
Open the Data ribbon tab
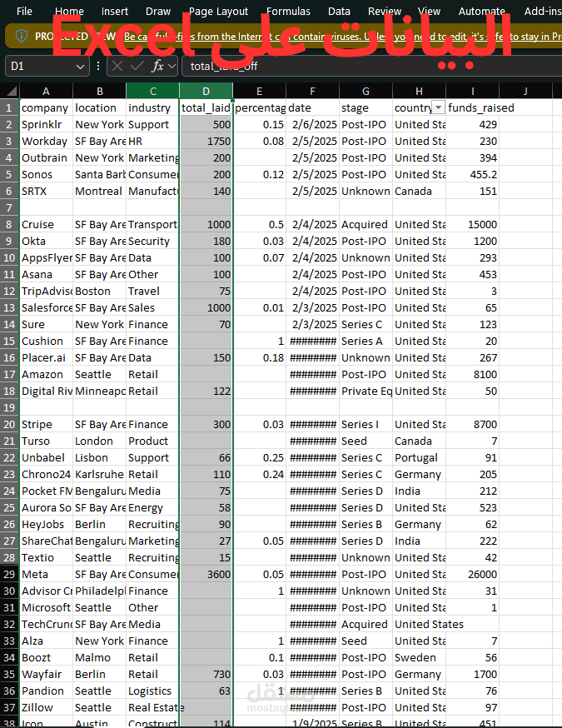pos(339,11)
